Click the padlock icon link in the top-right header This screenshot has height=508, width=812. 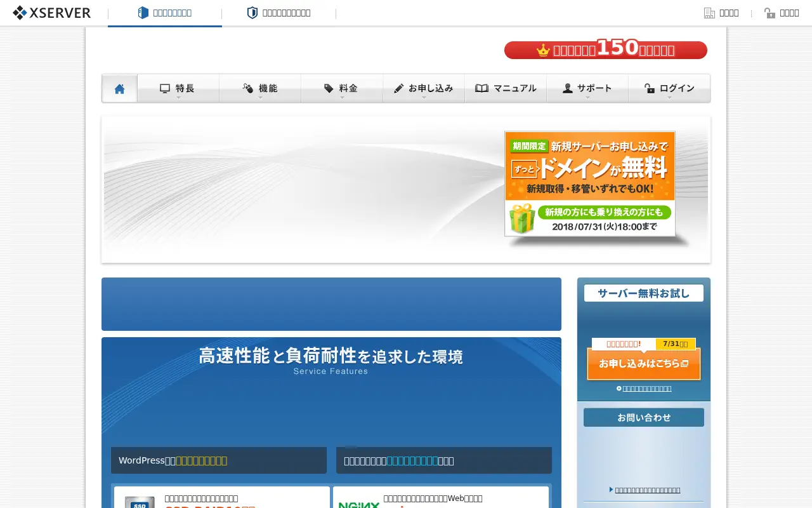tap(782, 13)
